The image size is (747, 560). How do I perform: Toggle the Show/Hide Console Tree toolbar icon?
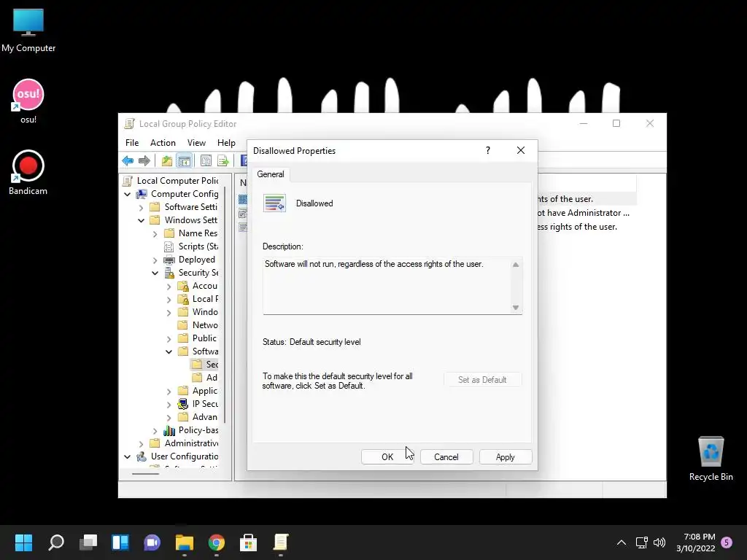pyautogui.click(x=184, y=161)
